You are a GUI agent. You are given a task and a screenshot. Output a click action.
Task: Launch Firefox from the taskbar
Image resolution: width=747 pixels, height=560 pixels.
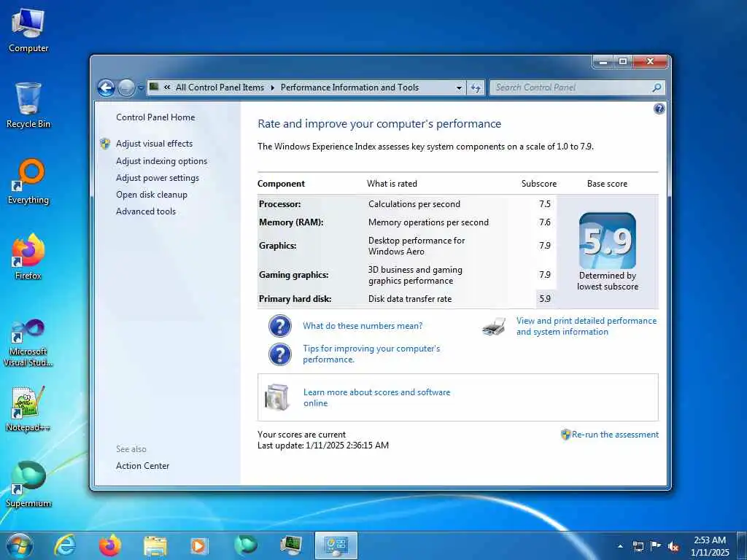click(x=110, y=545)
